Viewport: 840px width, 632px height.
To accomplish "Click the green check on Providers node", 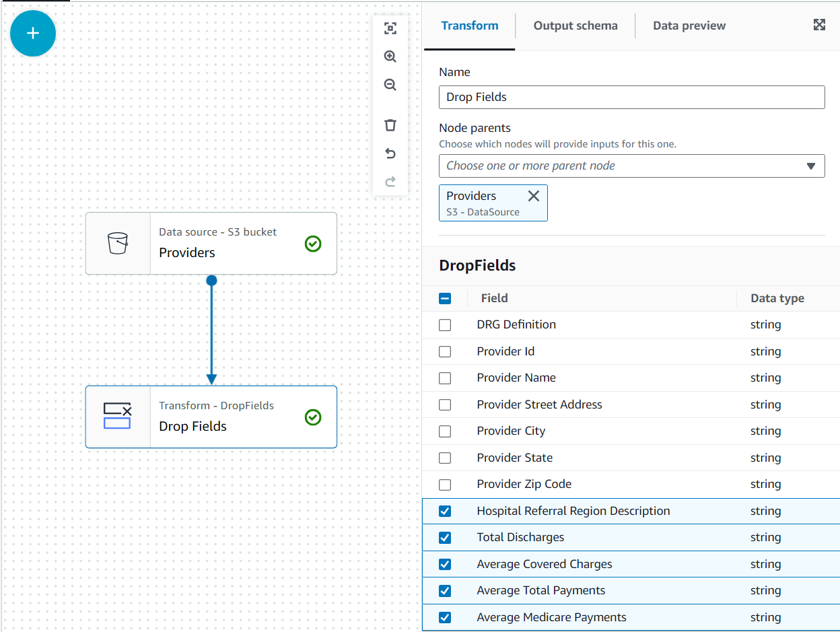I will [313, 244].
